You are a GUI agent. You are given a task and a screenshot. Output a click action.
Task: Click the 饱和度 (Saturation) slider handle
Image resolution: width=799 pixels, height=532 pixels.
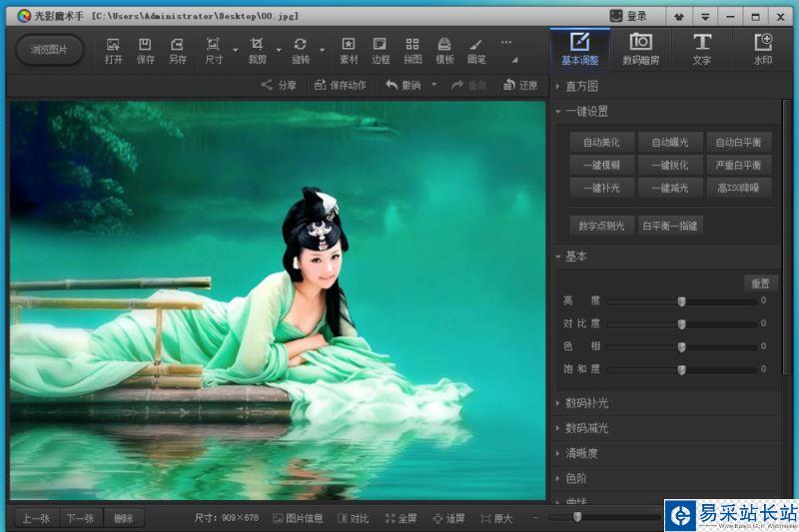pos(682,370)
